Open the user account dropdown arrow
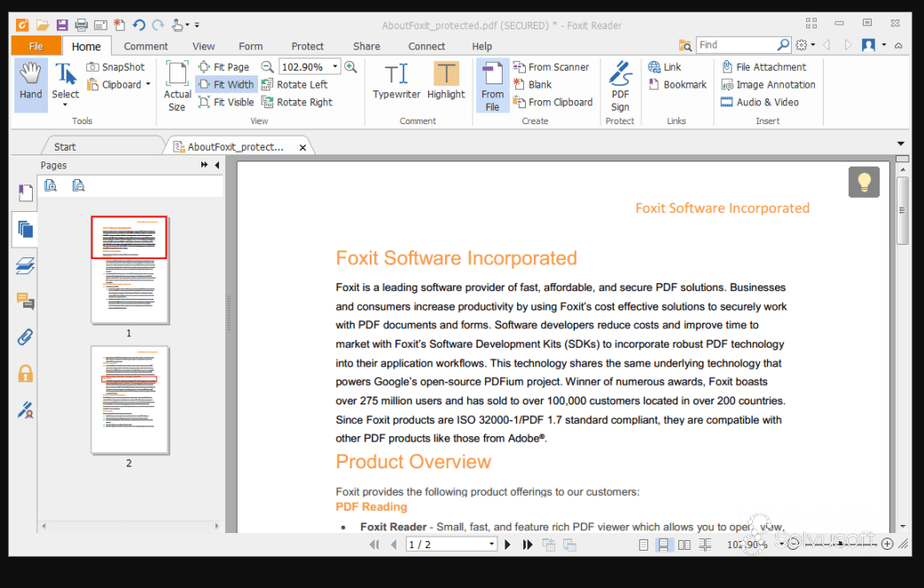The image size is (924, 588). 884,44
